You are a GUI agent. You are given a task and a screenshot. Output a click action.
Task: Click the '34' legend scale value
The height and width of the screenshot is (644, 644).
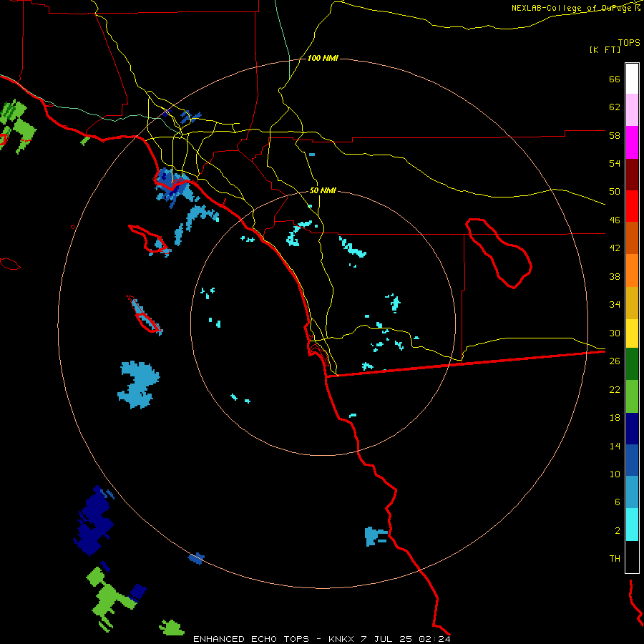pyautogui.click(x=615, y=305)
